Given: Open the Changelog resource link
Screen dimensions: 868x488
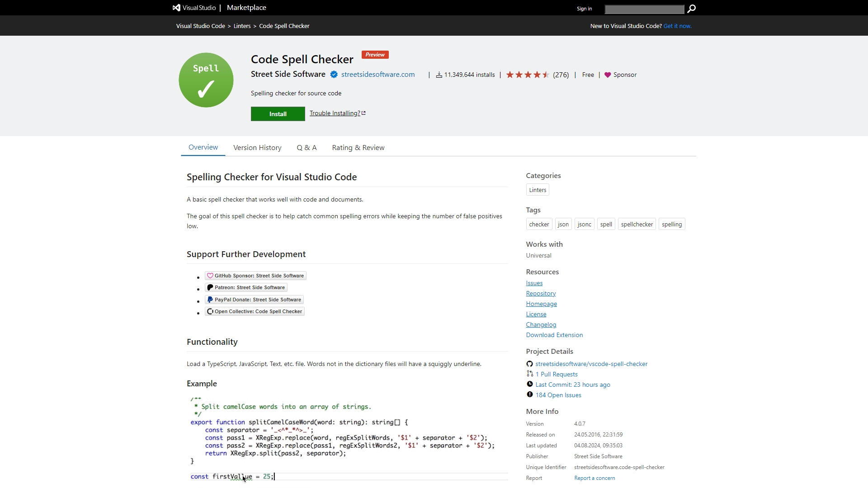Looking at the screenshot, I should [x=541, y=324].
